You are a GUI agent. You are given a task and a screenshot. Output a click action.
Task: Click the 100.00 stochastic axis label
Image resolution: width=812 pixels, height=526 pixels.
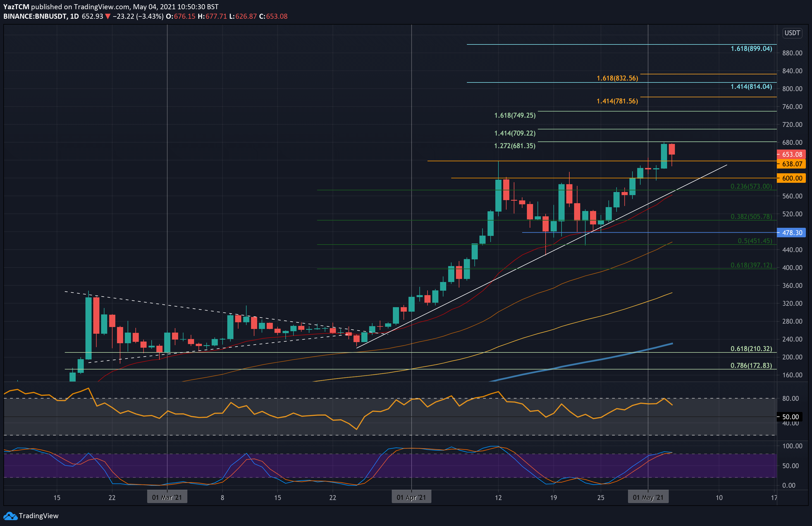coord(792,446)
